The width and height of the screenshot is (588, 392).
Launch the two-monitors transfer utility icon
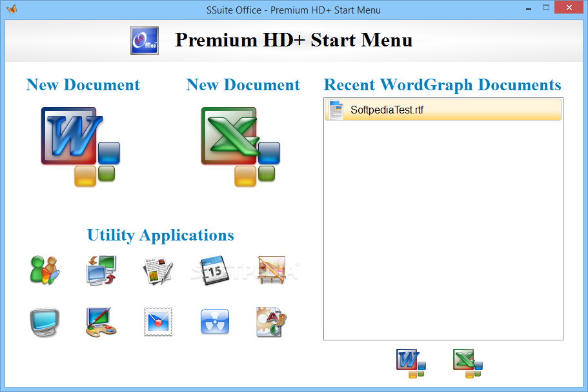[x=101, y=270]
